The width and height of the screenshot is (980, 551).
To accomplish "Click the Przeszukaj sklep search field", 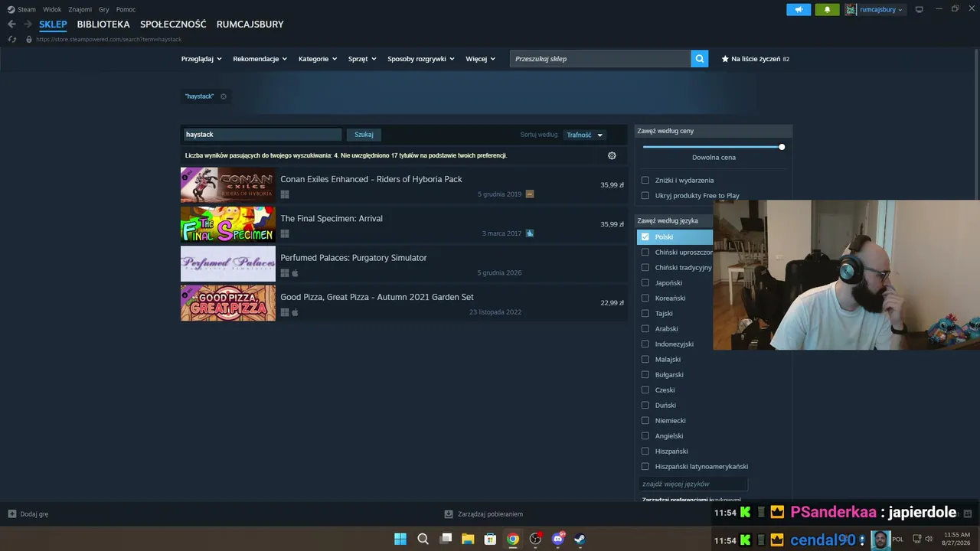I will (600, 59).
